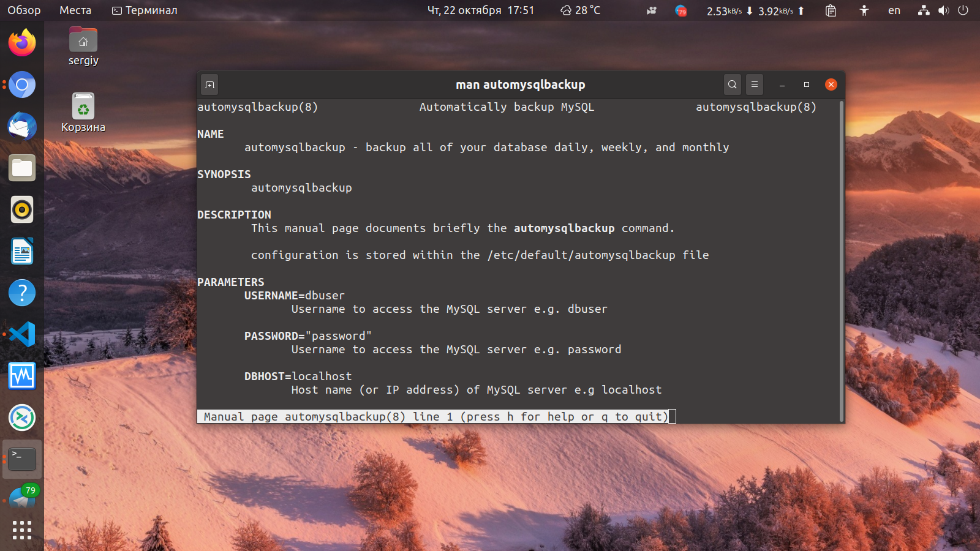Maximize the terminal window
This screenshot has height=551, width=980.
tap(807, 84)
